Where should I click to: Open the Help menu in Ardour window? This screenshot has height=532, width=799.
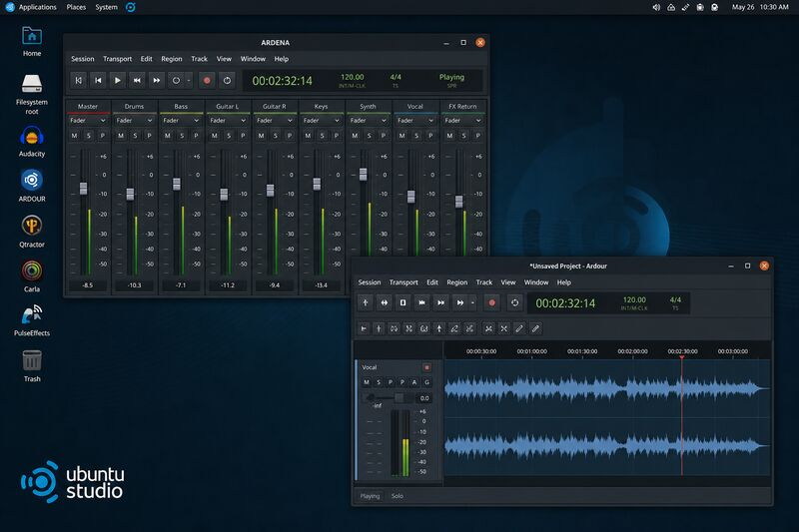point(563,282)
